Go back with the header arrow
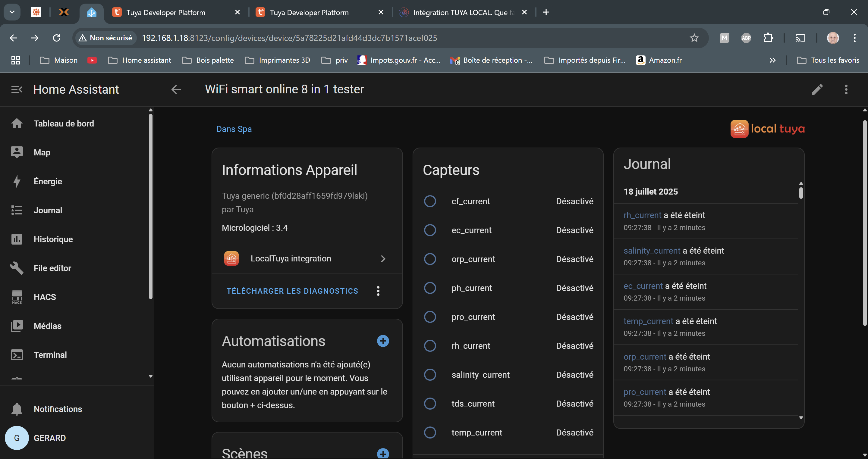 (176, 89)
